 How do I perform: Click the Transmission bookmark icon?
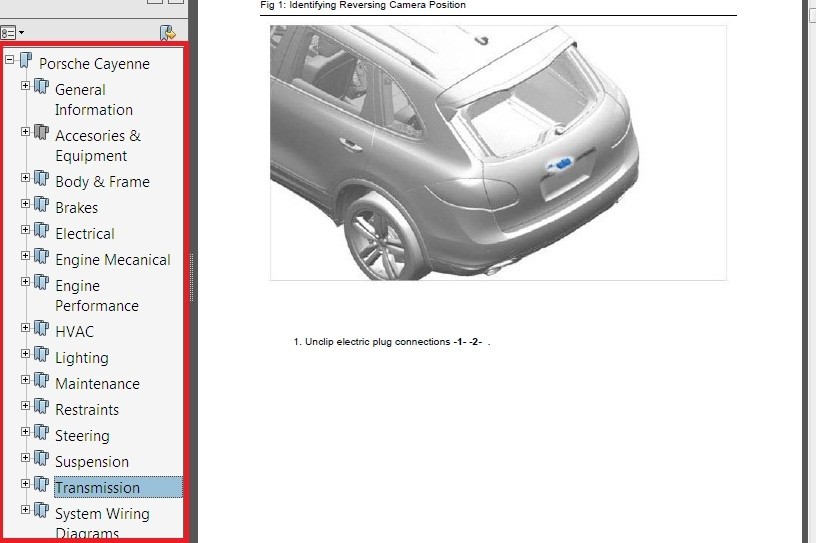[x=42, y=484]
